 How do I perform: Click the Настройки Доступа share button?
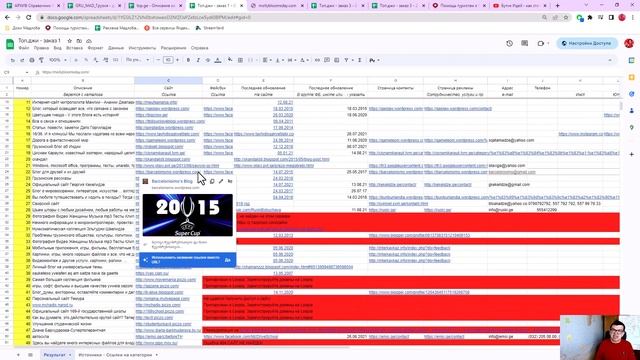pyautogui.click(x=587, y=43)
